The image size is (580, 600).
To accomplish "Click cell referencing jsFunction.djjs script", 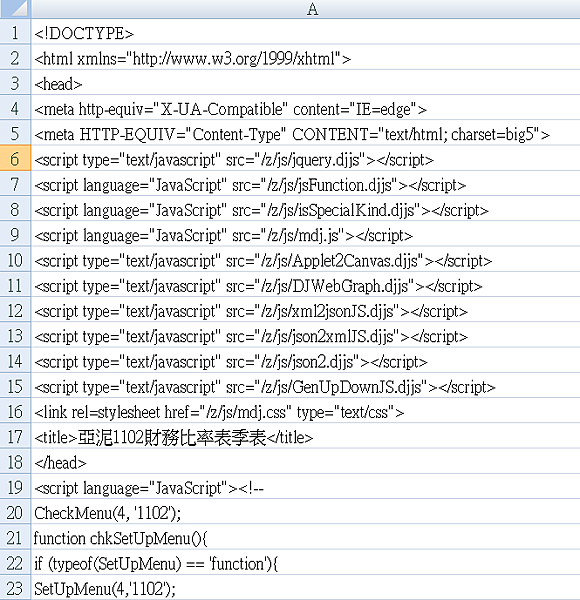I will coord(305,183).
